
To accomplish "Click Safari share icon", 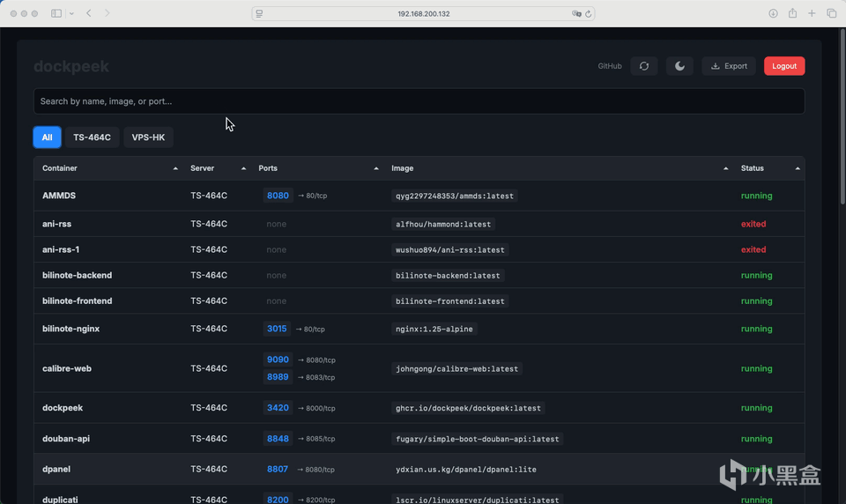I will [x=792, y=13].
